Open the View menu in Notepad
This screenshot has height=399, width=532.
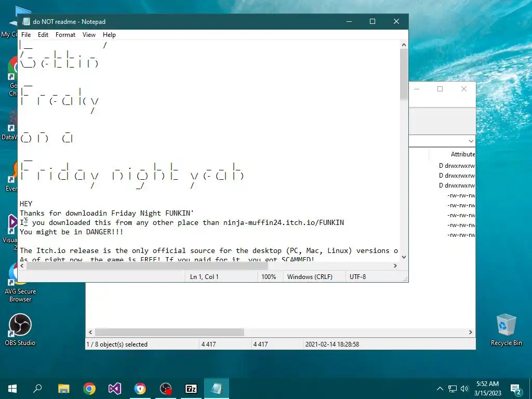pyautogui.click(x=89, y=35)
